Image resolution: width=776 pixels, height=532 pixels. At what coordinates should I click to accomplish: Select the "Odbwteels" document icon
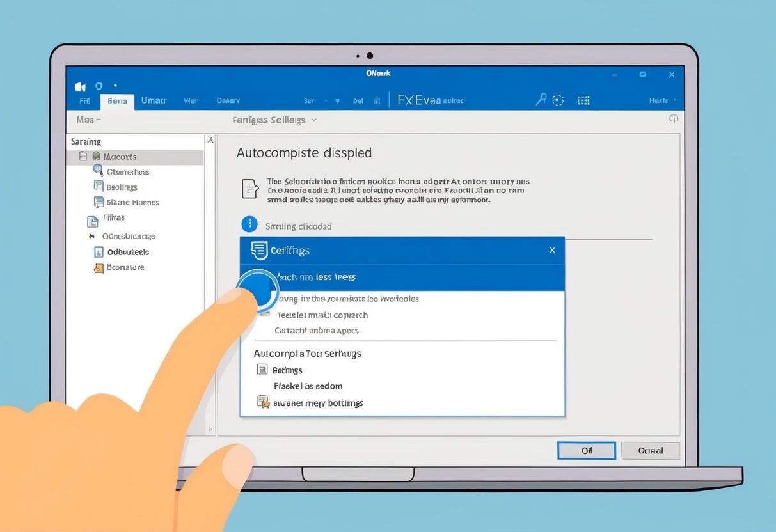pyautogui.click(x=99, y=252)
